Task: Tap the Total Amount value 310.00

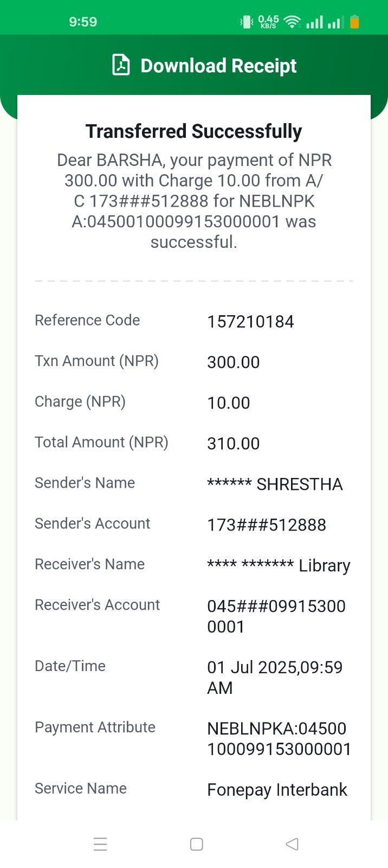Action: [233, 444]
